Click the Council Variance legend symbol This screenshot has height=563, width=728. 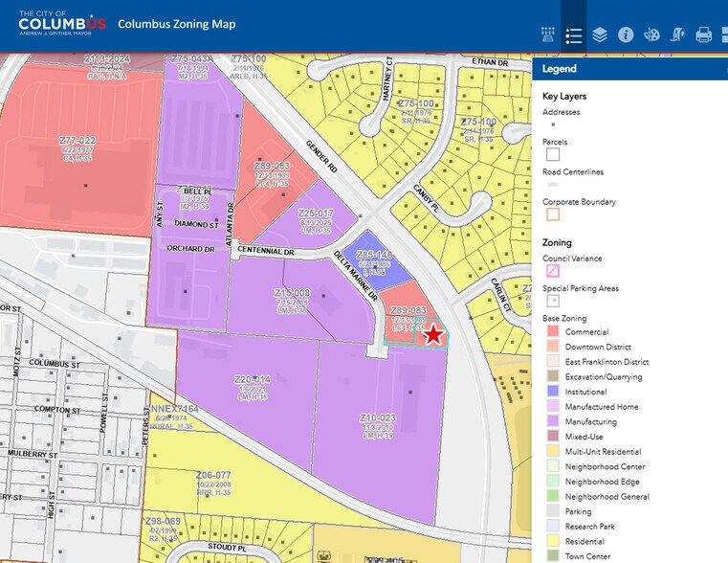552,271
